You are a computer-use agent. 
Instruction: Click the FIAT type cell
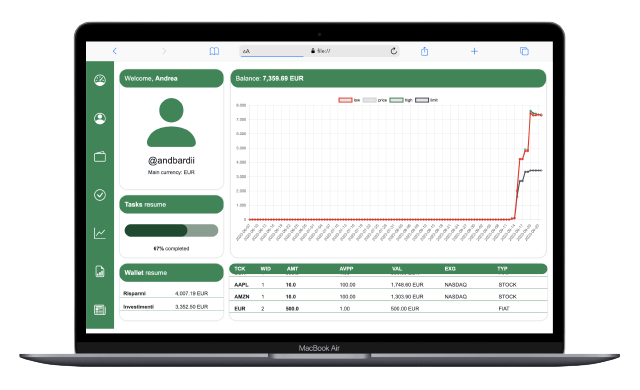coord(504,308)
